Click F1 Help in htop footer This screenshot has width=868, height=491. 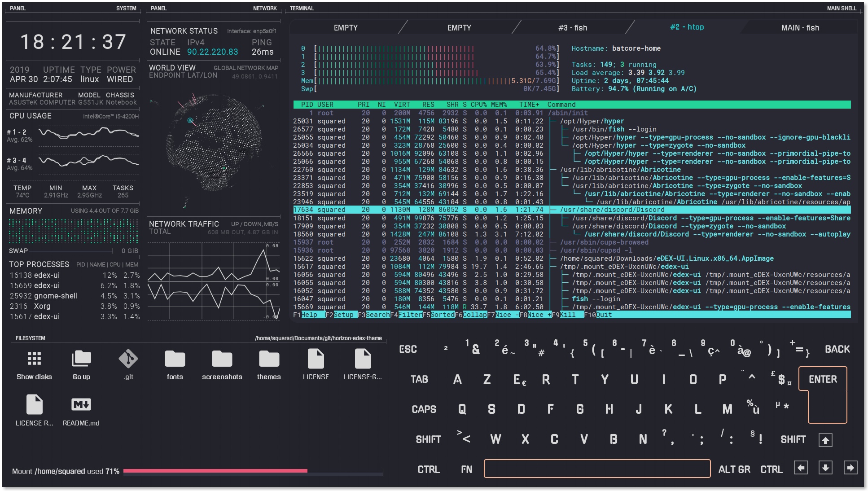click(x=309, y=315)
